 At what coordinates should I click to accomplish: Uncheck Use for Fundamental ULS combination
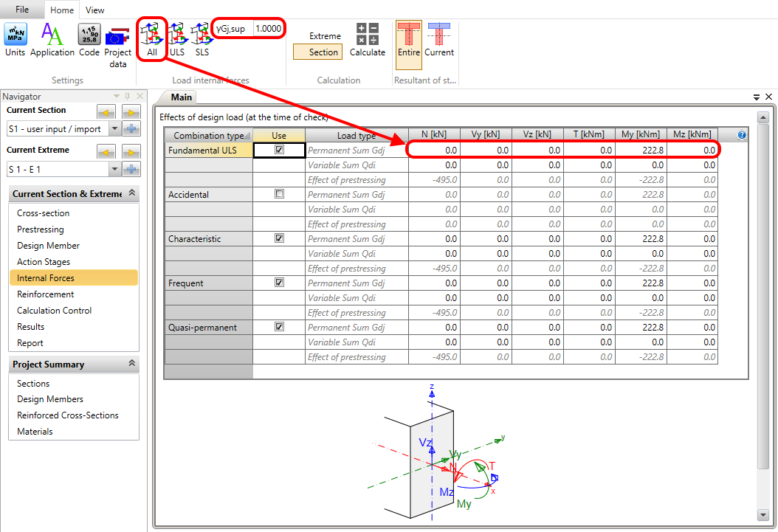pos(279,150)
